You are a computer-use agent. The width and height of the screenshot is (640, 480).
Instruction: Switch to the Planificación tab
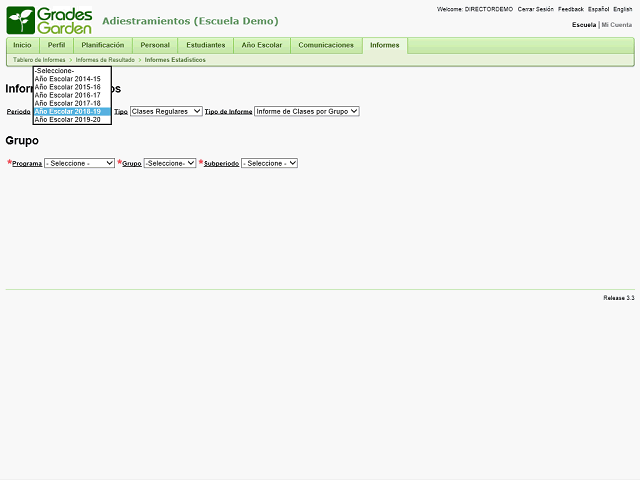[103, 45]
